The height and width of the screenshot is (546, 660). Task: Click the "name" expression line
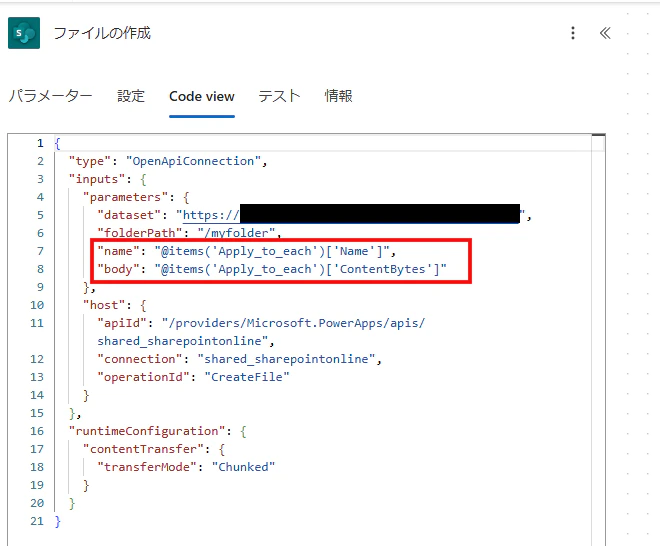point(247,251)
